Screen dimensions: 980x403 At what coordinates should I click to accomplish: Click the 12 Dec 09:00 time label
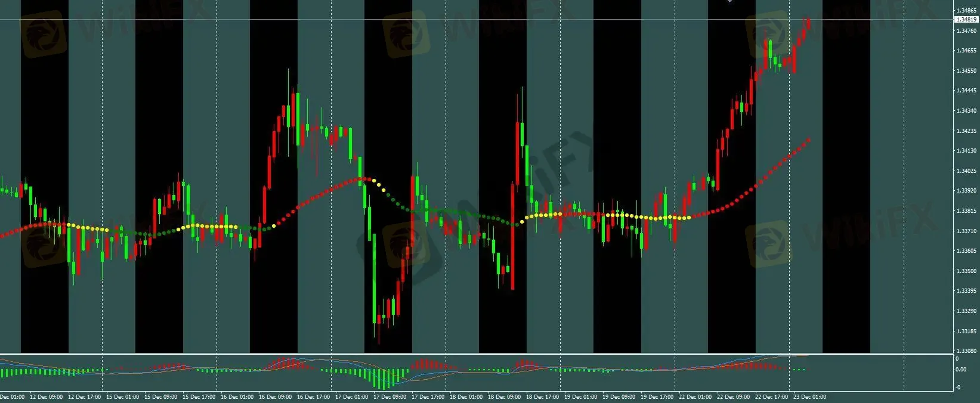pos(46,396)
